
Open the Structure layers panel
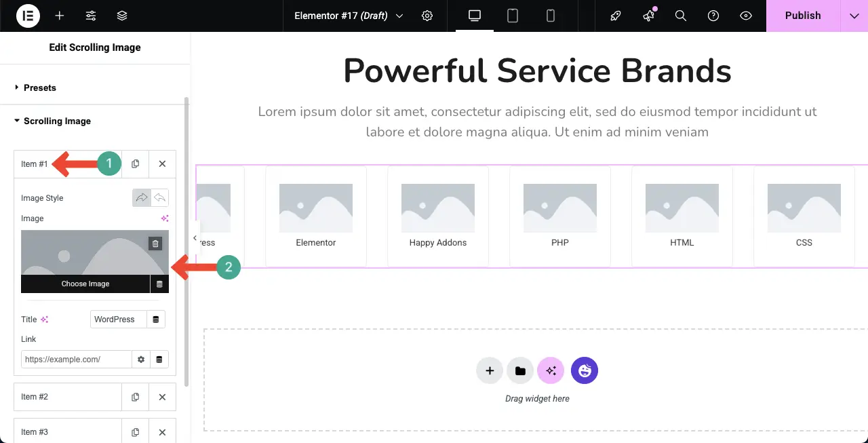click(122, 16)
